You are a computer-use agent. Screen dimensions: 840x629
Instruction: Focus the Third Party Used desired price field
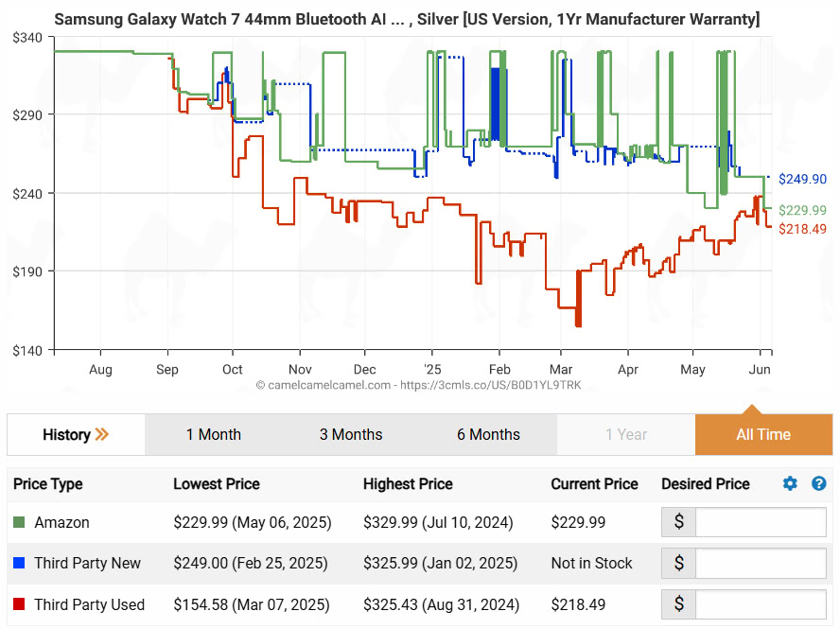[x=761, y=605]
